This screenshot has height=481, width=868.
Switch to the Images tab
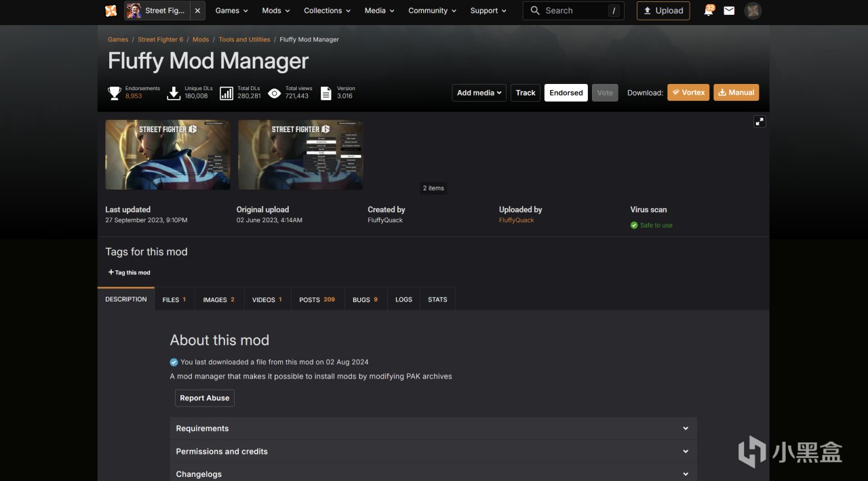[219, 299]
